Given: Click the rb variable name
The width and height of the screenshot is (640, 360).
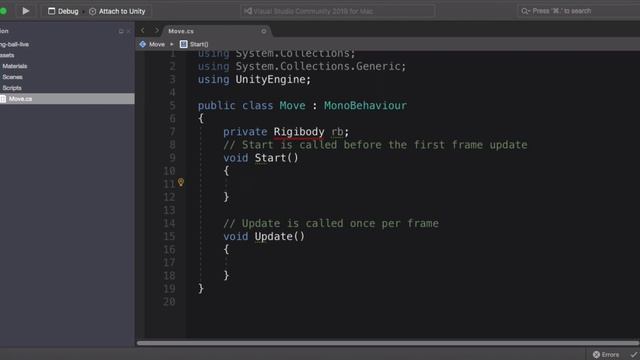Looking at the screenshot, I should coord(337,132).
